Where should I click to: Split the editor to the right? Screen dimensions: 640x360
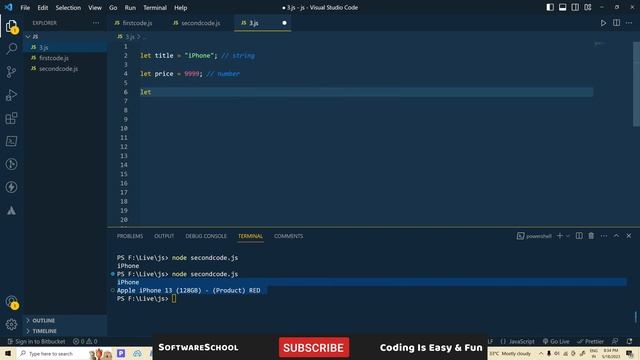click(x=616, y=23)
